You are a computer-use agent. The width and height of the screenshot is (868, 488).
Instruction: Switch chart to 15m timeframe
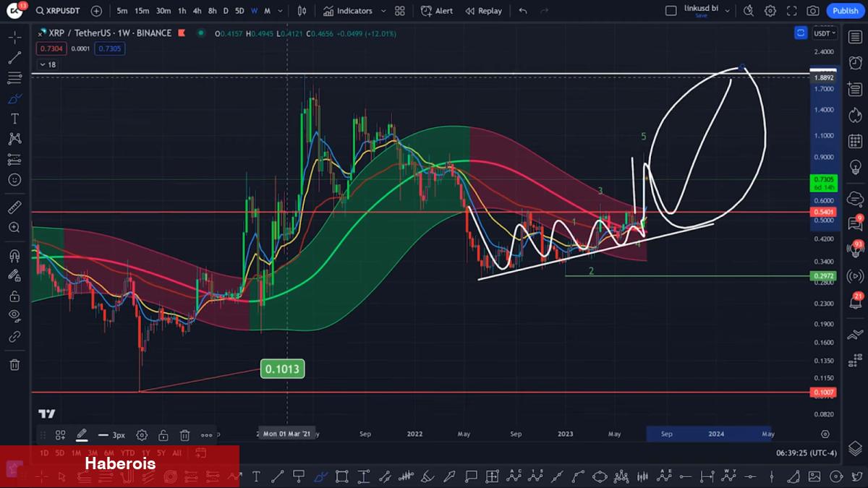pyautogui.click(x=142, y=11)
